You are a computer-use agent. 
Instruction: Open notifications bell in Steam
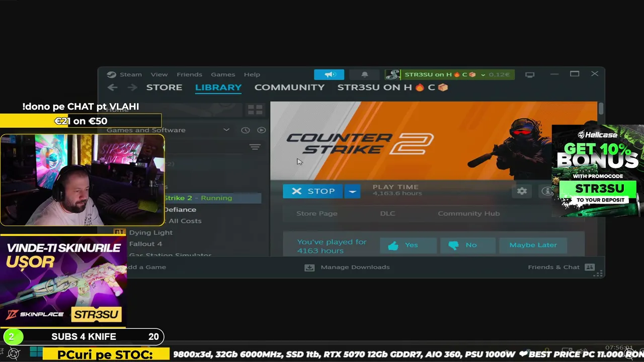pos(365,74)
